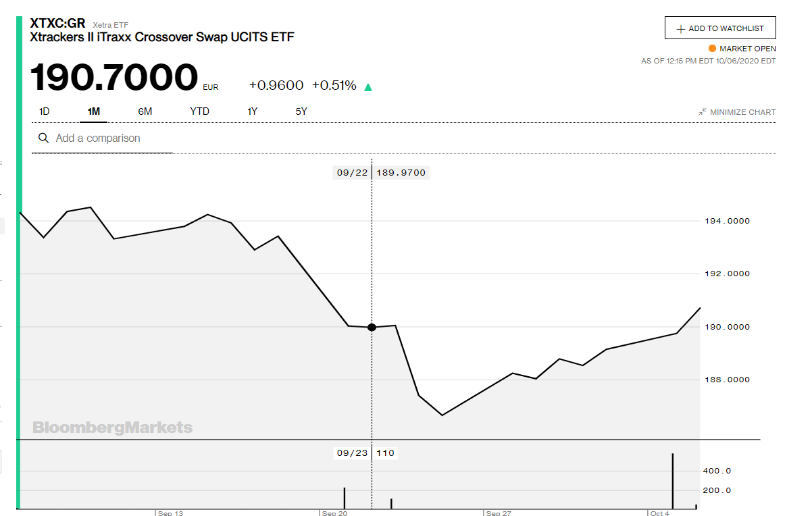The width and height of the screenshot is (812, 516).
Task: Click the 189.9700 price tooltip label
Action: click(x=401, y=173)
